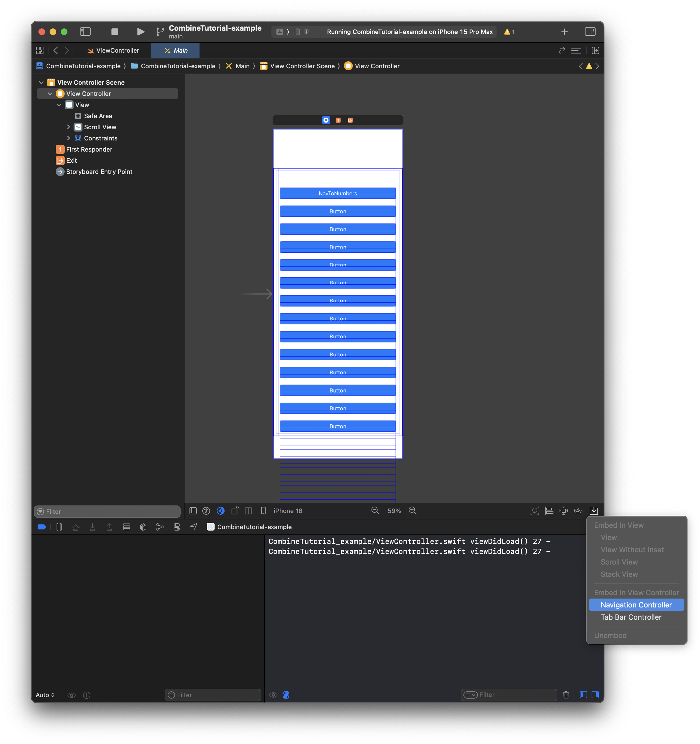Click the document outline Filter field
This screenshot has width=700, height=744.
pyautogui.click(x=108, y=512)
